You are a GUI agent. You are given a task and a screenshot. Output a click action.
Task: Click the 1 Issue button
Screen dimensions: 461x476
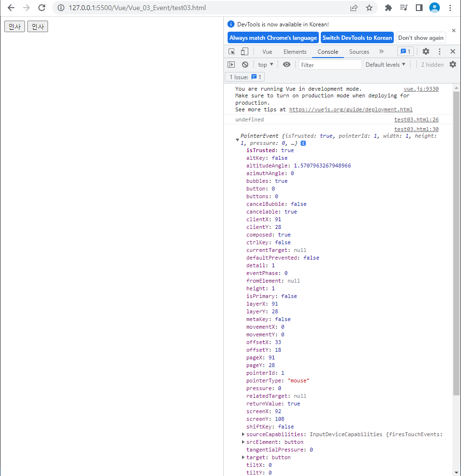coord(244,77)
